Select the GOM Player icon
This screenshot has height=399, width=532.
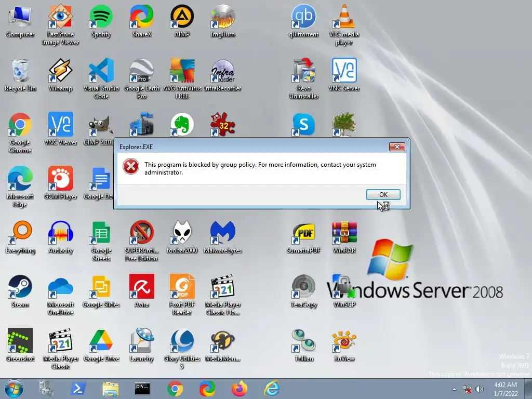point(60,183)
